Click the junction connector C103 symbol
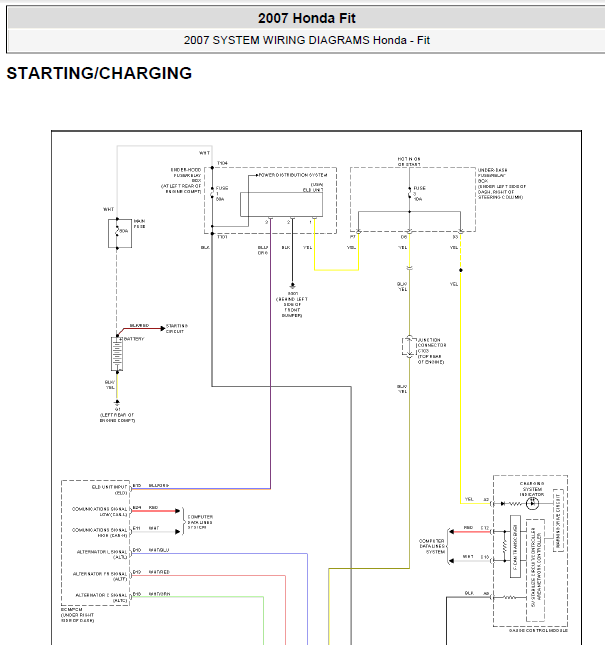Screen dimensions: 605x645 pos(409,346)
